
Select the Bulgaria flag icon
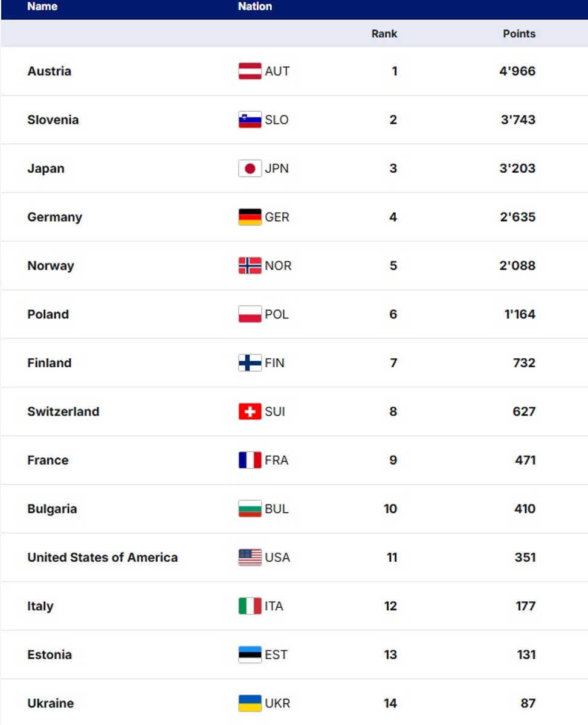pos(250,509)
